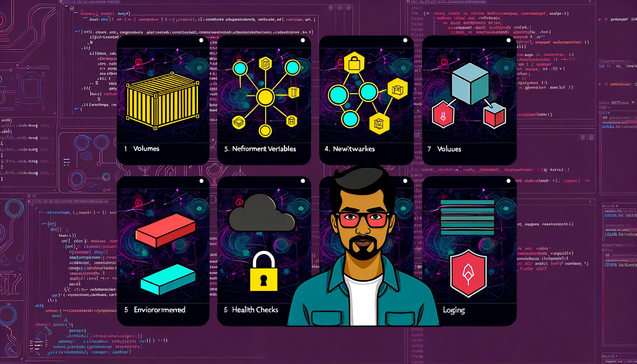The image size is (637, 364).
Task: Open the card labeled Newitwarkes
Action: click(353, 149)
